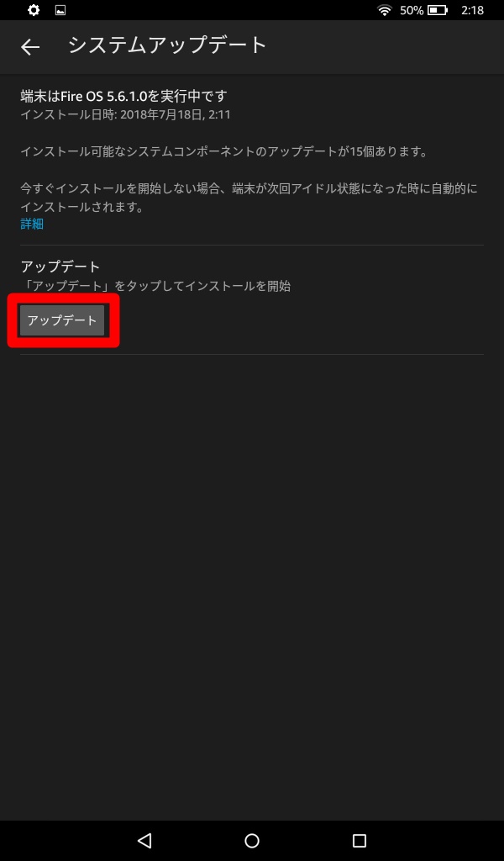
Task: Tap the 50% battery percentage text
Action: tap(412, 10)
